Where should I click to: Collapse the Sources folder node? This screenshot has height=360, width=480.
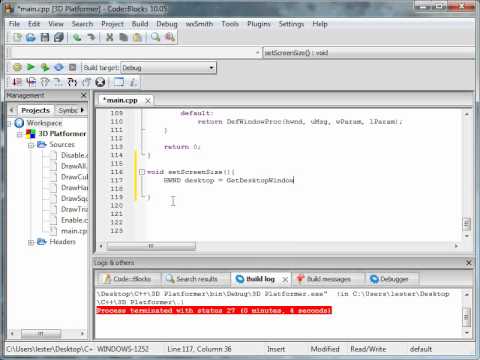pyautogui.click(x=31, y=145)
